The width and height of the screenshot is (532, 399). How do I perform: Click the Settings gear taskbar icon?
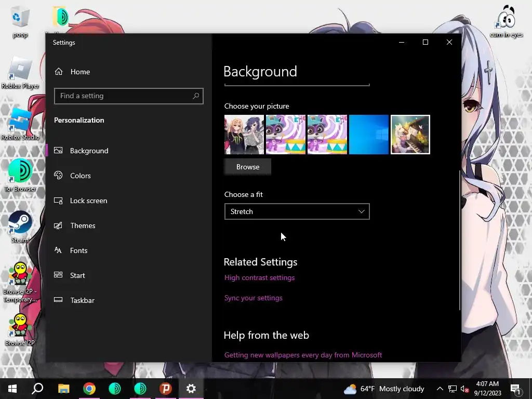pos(191,389)
